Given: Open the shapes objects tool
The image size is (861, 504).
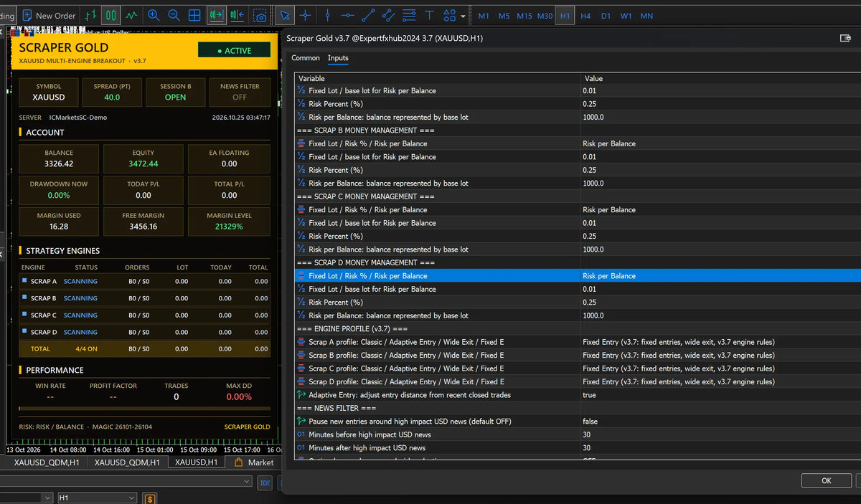Looking at the screenshot, I should click(x=450, y=15).
